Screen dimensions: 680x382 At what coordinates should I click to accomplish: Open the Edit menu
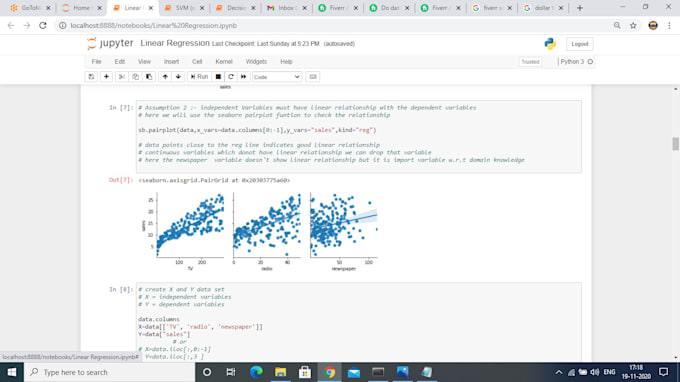(x=120, y=62)
